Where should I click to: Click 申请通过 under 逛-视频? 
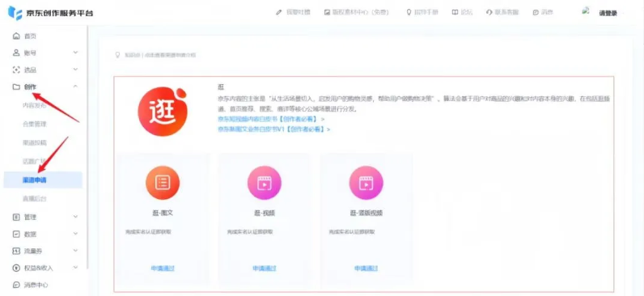(265, 269)
